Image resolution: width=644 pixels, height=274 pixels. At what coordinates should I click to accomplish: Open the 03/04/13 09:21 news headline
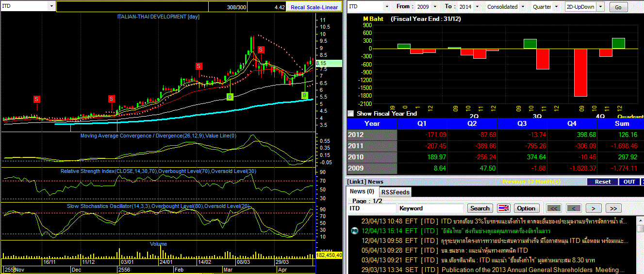pos(518,260)
